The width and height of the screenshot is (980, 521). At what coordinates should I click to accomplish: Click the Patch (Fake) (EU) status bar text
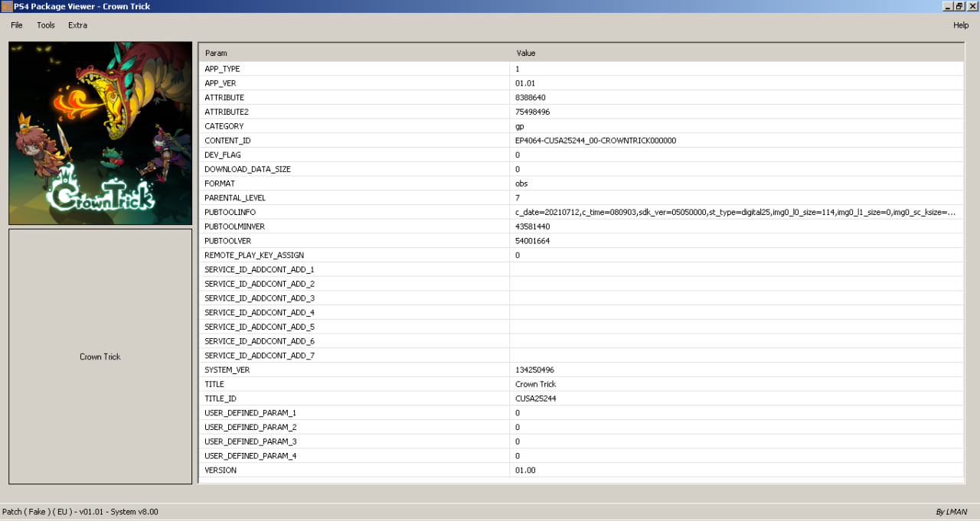[80, 512]
